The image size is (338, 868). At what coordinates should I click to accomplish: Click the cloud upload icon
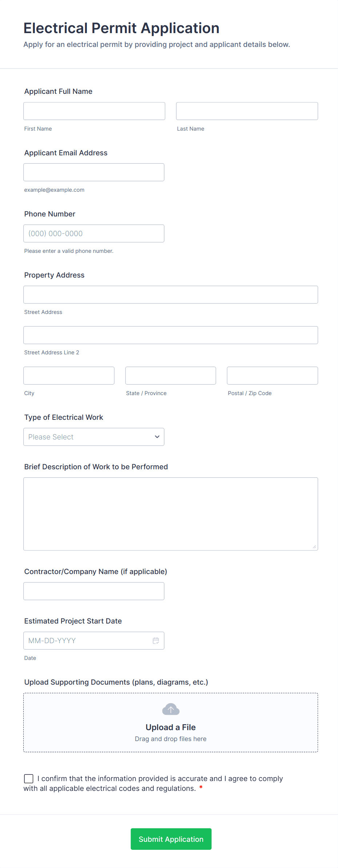[x=170, y=709]
